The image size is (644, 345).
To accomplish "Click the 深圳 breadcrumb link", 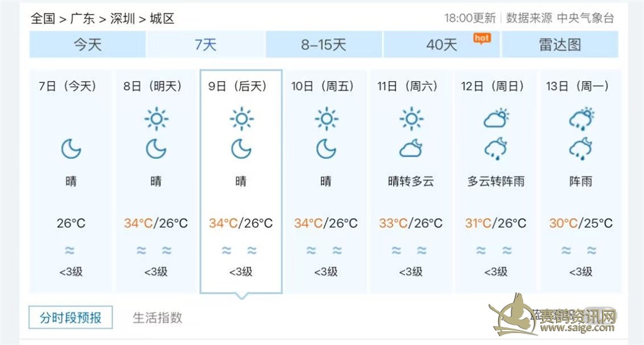I will coord(122,18).
